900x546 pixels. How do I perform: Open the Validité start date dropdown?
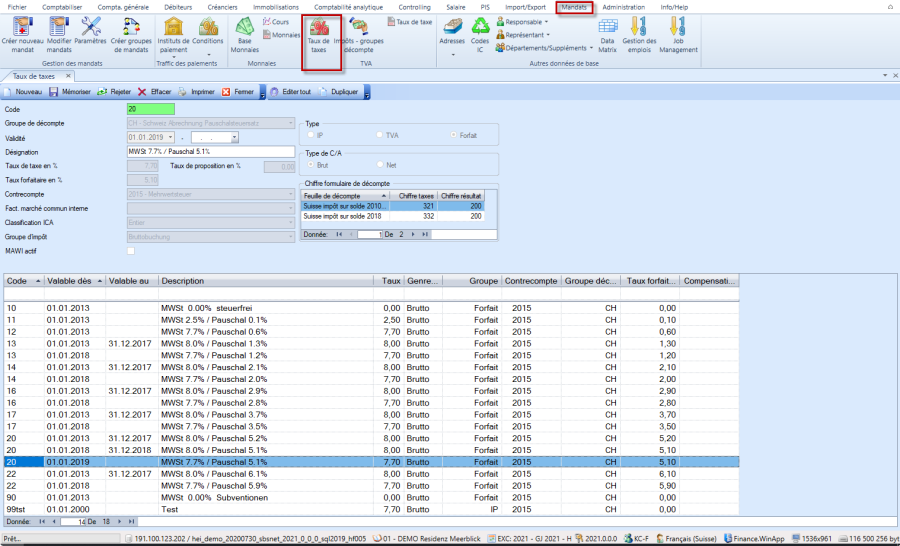(x=171, y=137)
